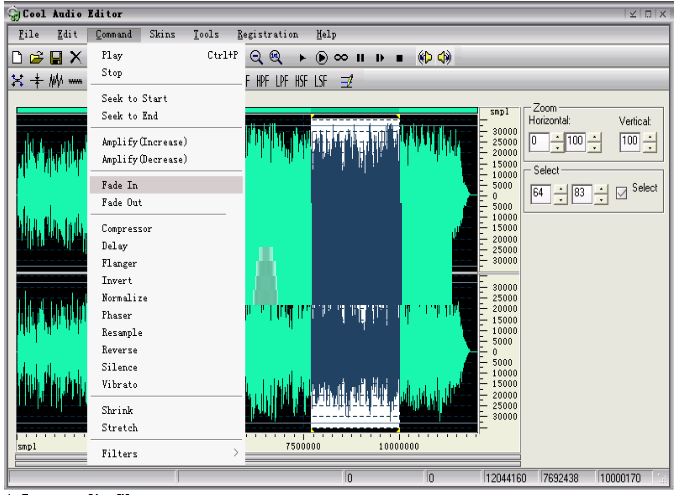Decrease the Select start value stepper
Image resolution: width=676 pixels, height=495 pixels.
point(560,200)
